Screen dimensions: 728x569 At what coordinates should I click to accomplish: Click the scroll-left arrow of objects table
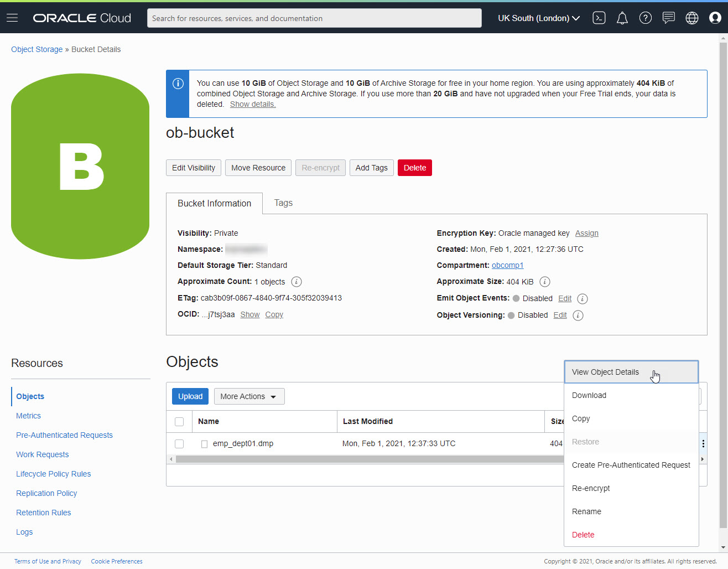click(x=171, y=459)
